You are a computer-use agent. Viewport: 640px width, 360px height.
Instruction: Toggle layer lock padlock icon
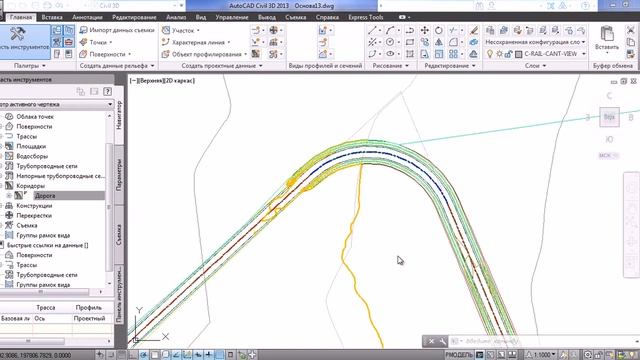point(508,54)
